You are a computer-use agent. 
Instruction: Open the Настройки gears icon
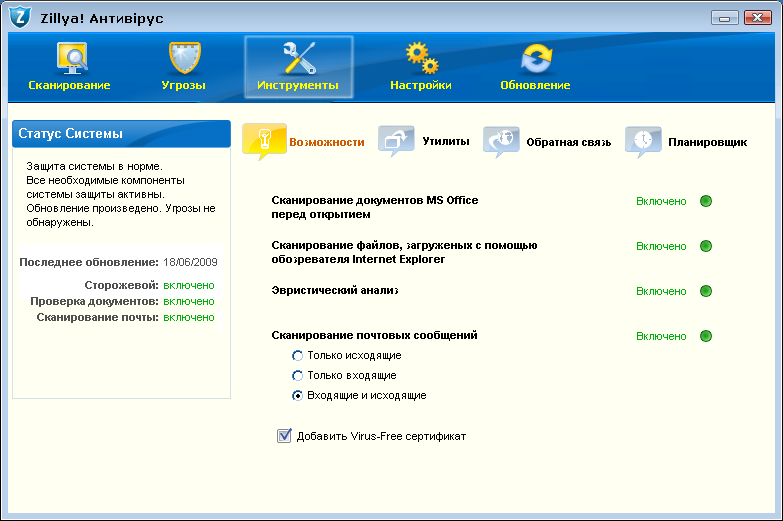coord(422,58)
